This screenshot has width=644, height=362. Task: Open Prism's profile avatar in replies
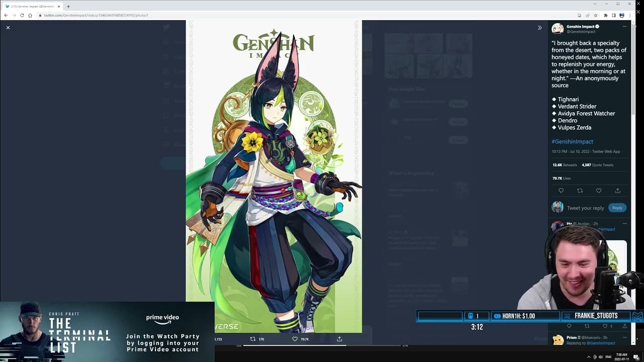tap(557, 340)
